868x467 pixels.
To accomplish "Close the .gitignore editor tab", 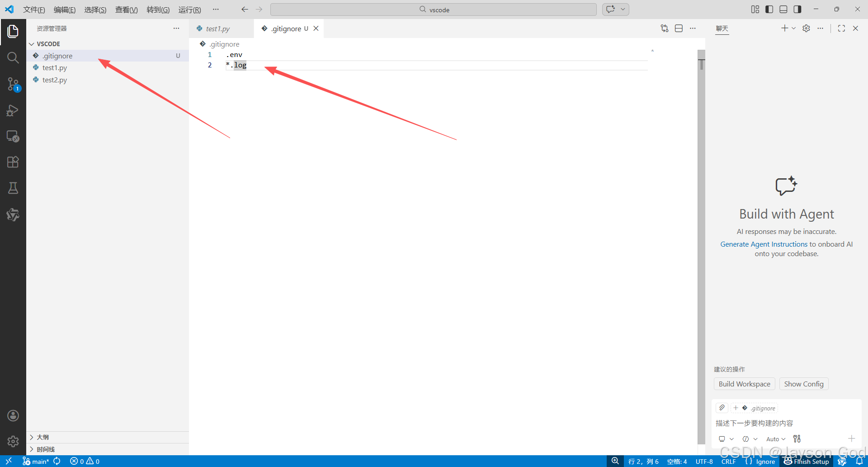I will [316, 29].
